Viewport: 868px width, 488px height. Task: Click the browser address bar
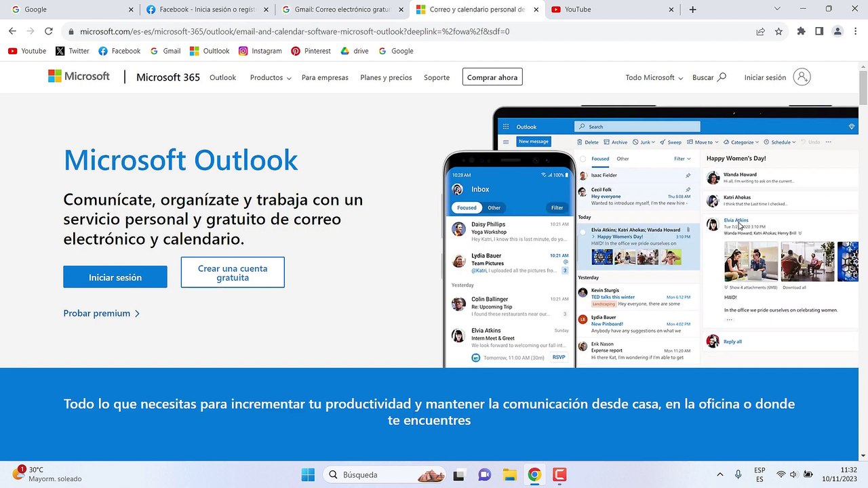[x=407, y=31]
